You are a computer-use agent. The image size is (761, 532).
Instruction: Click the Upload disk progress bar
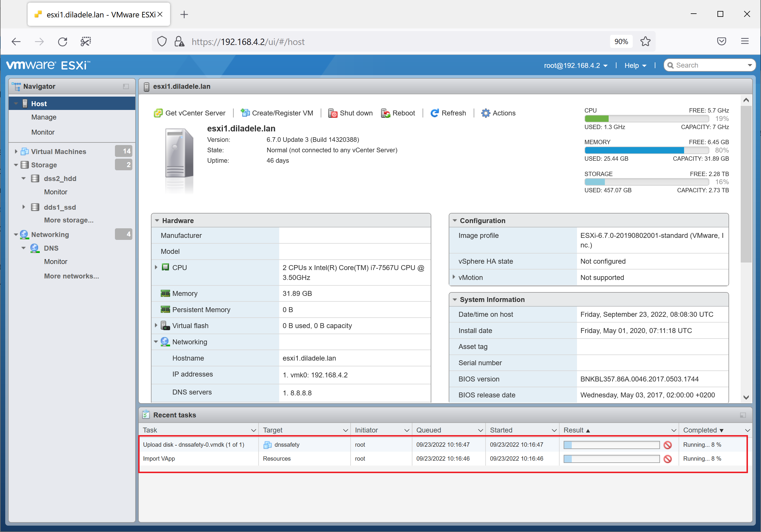point(612,445)
